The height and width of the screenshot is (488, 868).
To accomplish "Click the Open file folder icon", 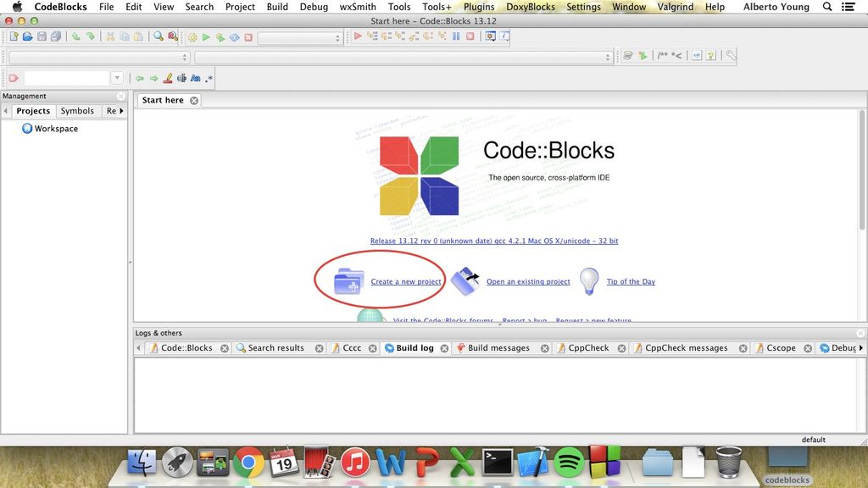I will pyautogui.click(x=28, y=36).
